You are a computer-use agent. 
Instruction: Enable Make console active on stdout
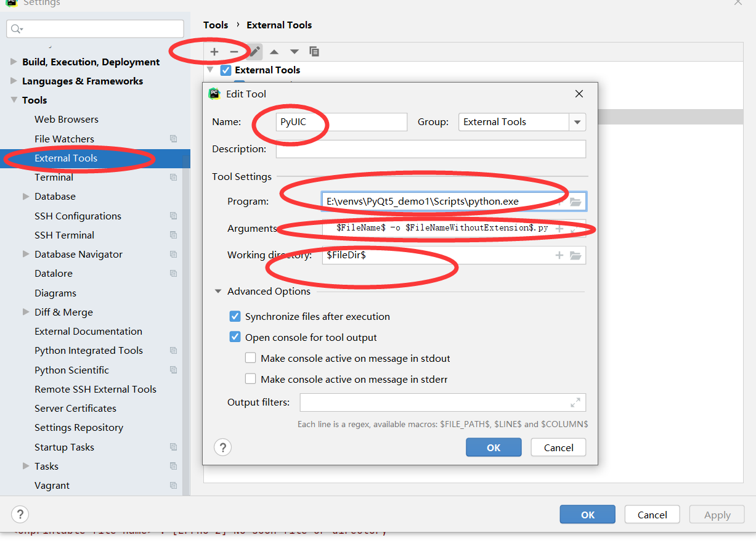click(x=250, y=358)
